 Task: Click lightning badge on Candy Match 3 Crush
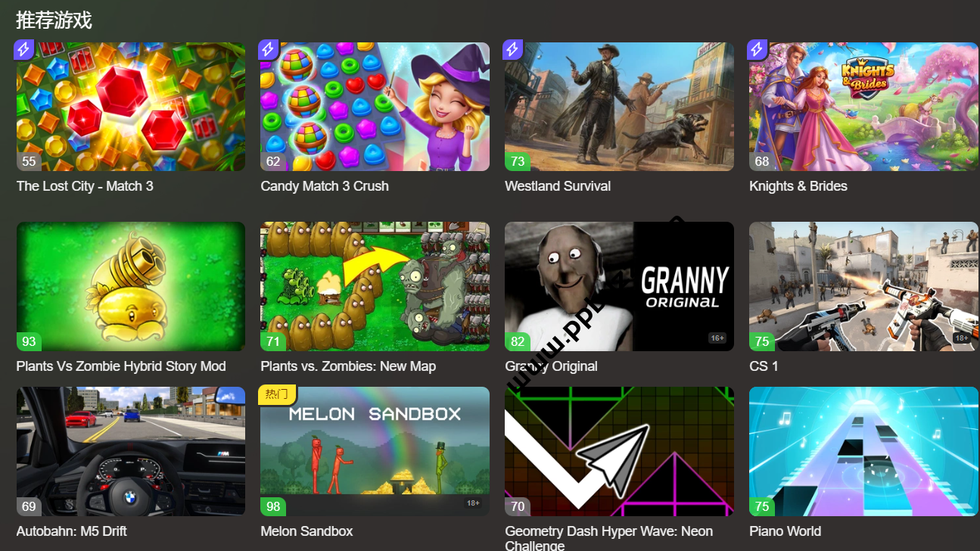pos(269,50)
